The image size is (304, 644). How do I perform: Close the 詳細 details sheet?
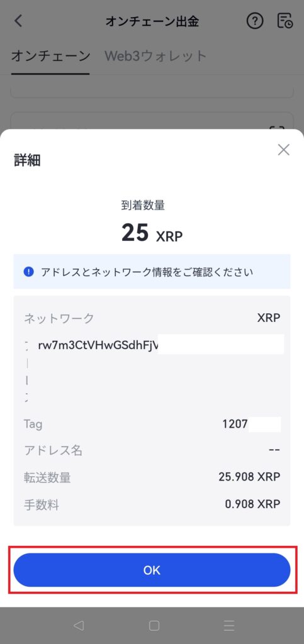click(x=283, y=150)
